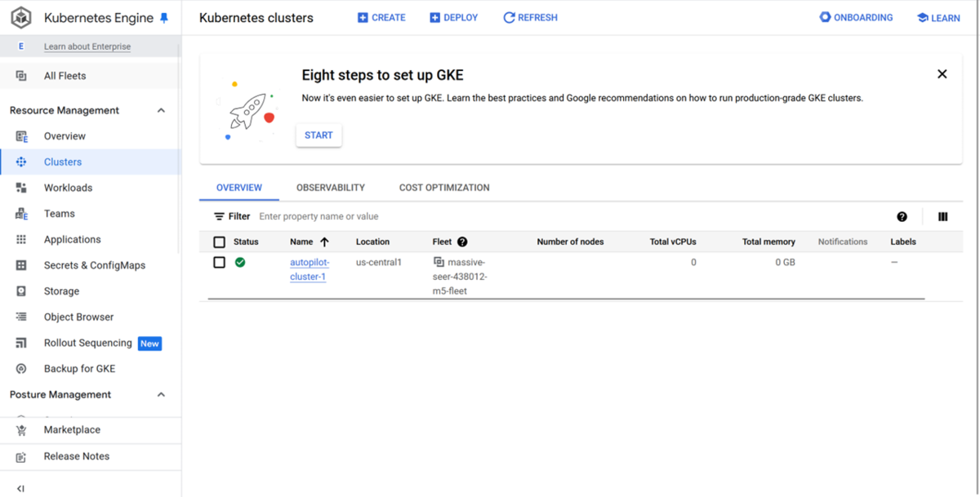Image resolution: width=980 pixels, height=497 pixels.
Task: Click the Object Browser list icon
Action: [x=21, y=317]
